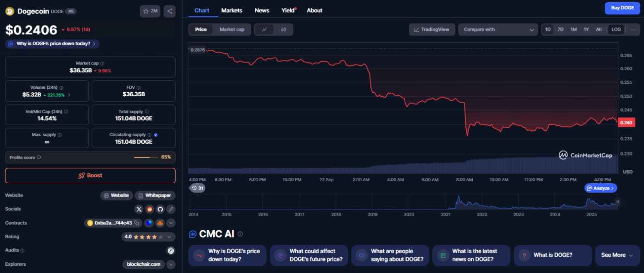
Task: Add Dogecoin to watchlist with star button
Action: pyautogui.click(x=150, y=11)
